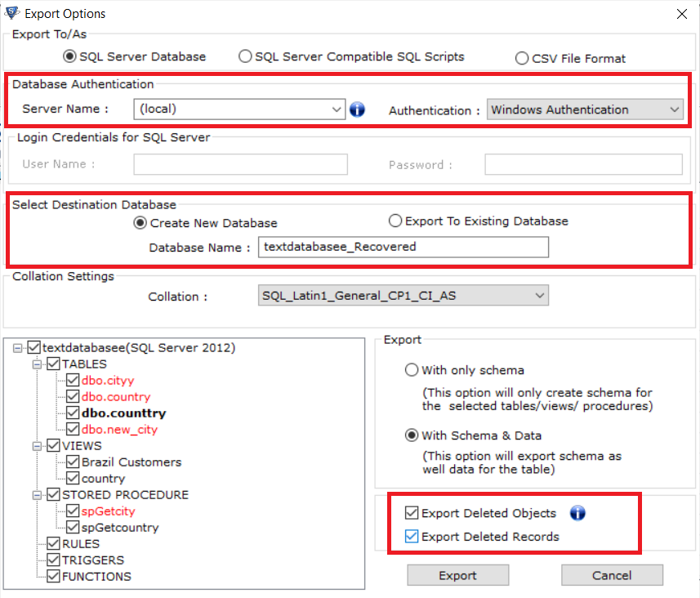Click the Export Options application icon in titlebar
The width and height of the screenshot is (700, 598).
coord(11,13)
